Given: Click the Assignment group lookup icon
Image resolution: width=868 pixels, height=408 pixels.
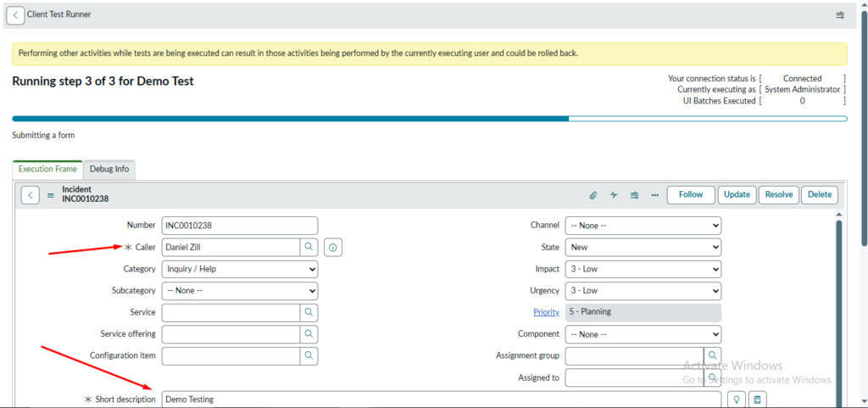Looking at the screenshot, I should click(x=713, y=355).
